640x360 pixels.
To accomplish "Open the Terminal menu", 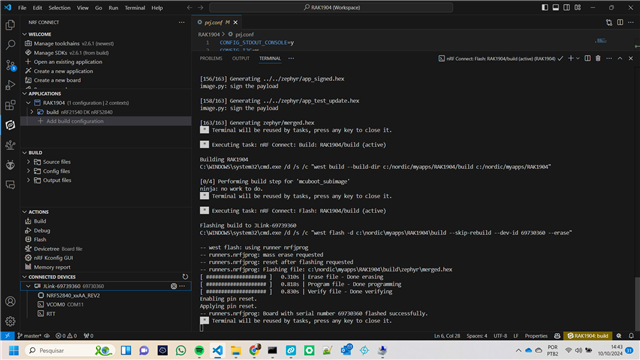I will tap(135, 8).
